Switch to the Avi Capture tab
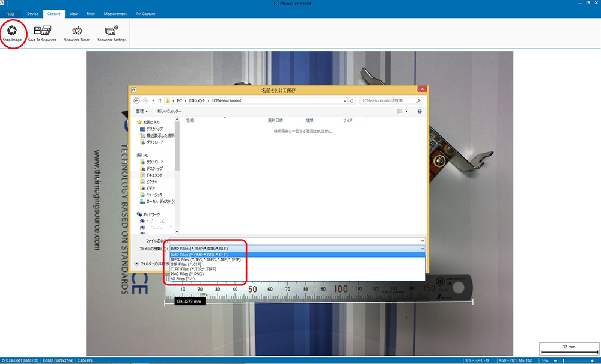The image size is (601, 364). [x=145, y=14]
